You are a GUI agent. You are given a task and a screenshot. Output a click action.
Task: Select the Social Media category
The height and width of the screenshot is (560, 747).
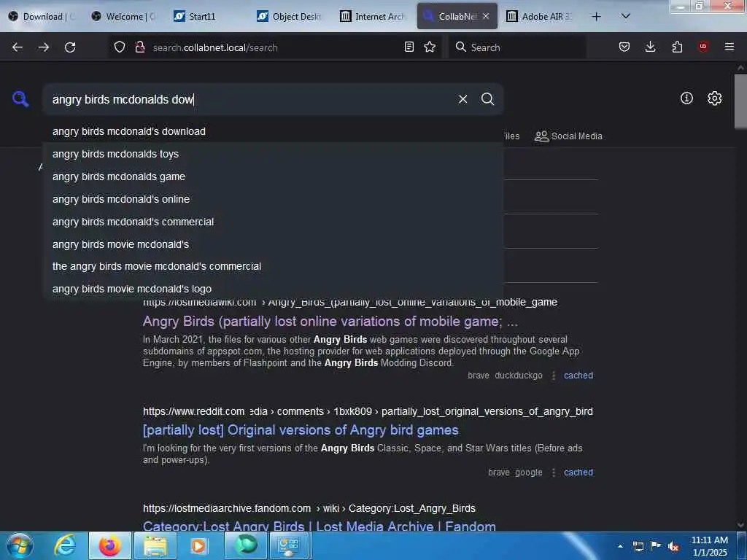(568, 136)
